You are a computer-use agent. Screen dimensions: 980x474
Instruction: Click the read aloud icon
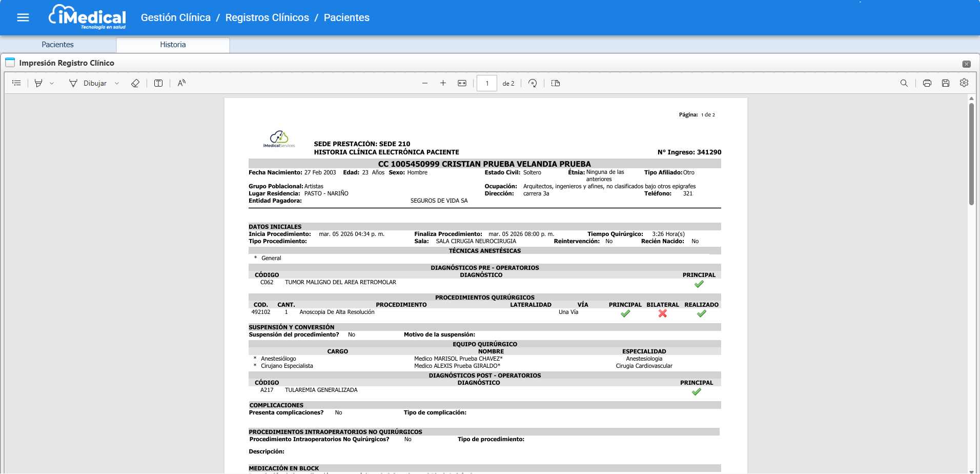click(x=181, y=83)
